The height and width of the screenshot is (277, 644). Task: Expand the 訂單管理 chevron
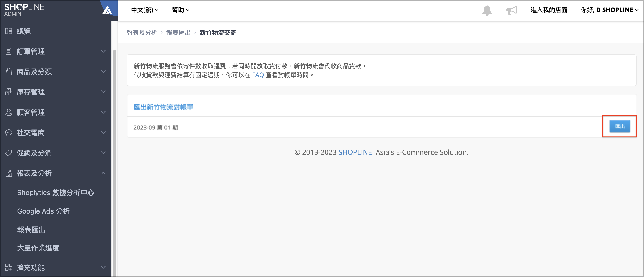tap(103, 51)
